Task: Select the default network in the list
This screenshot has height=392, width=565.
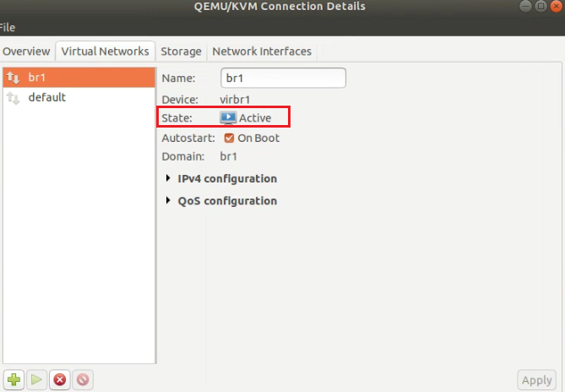Action: 79,97
